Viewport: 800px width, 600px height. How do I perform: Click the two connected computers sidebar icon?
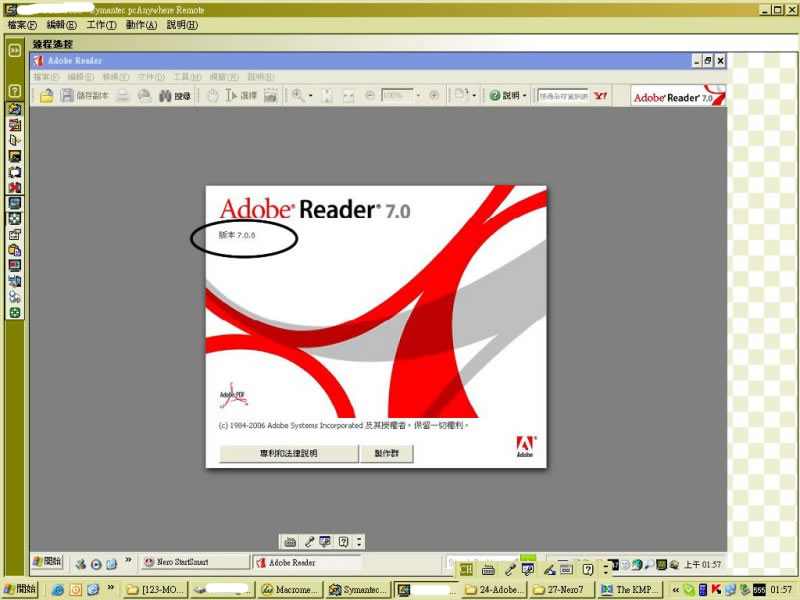[15, 282]
